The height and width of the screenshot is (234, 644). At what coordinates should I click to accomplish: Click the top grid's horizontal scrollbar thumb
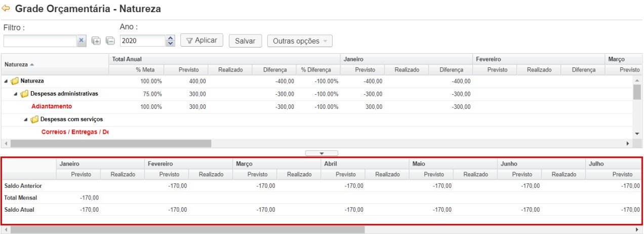coord(110,144)
